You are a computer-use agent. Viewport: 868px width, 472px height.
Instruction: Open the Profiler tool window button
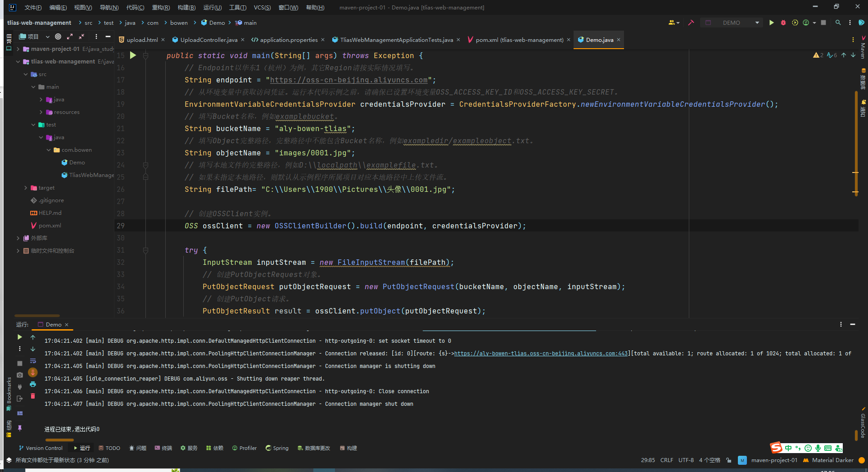coord(244,448)
